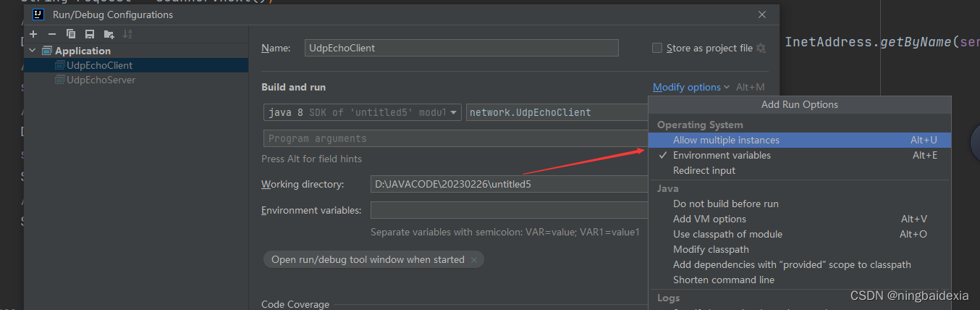Image resolution: width=980 pixels, height=310 pixels.
Task: Click the Build and run heading
Action: tap(293, 87)
